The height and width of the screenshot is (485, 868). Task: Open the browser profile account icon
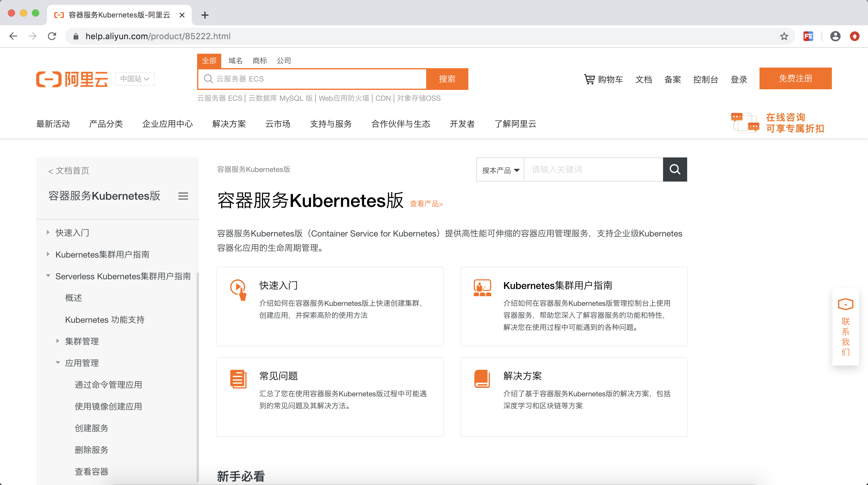click(x=835, y=36)
